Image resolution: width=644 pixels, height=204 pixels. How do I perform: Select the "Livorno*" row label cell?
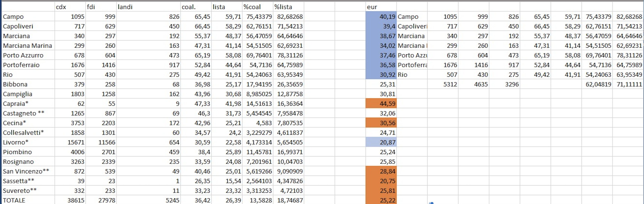(28, 142)
